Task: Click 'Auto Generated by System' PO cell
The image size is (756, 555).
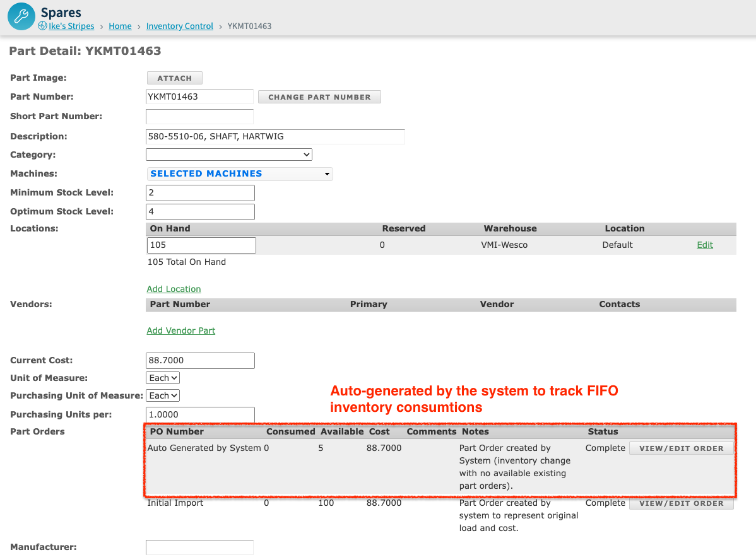Action: [x=204, y=448]
